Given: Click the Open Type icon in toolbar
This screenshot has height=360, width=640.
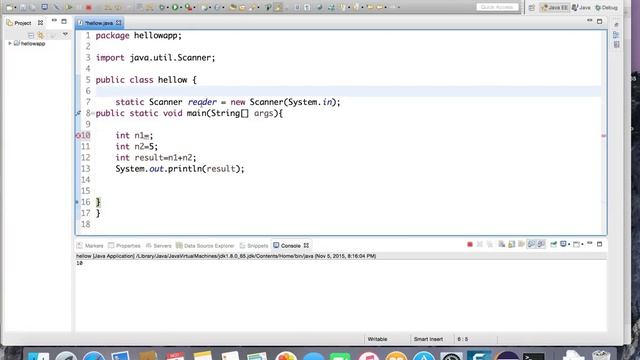Looking at the screenshot, I should coord(233,7).
